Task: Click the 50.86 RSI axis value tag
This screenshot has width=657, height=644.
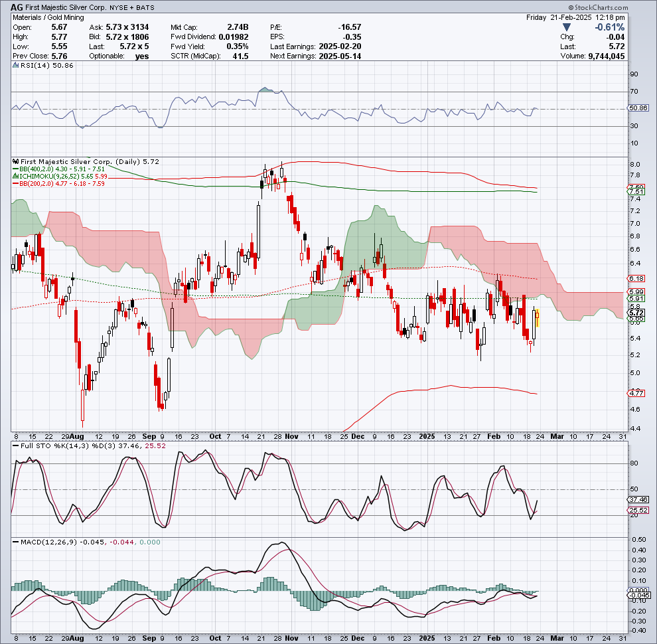Action: pos(638,108)
